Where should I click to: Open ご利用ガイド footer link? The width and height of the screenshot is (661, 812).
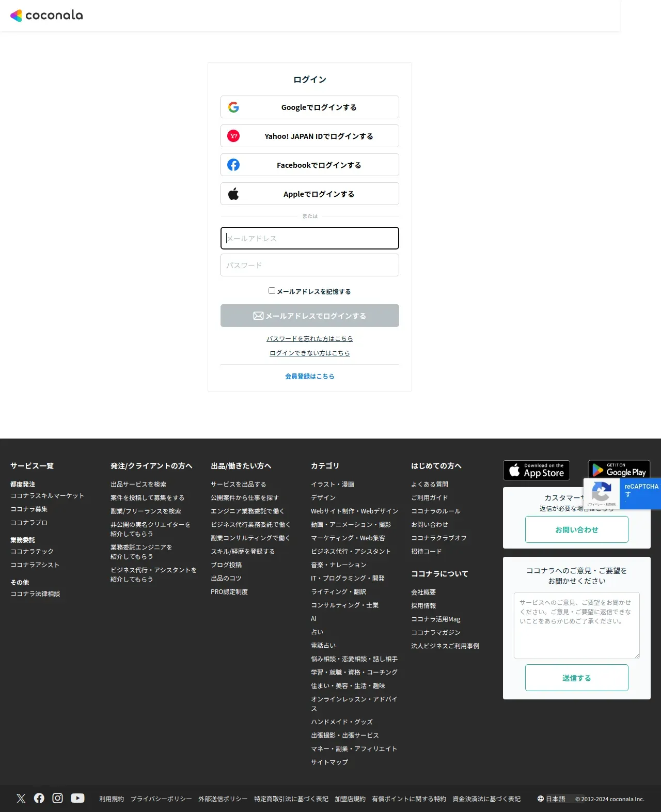[x=430, y=498]
